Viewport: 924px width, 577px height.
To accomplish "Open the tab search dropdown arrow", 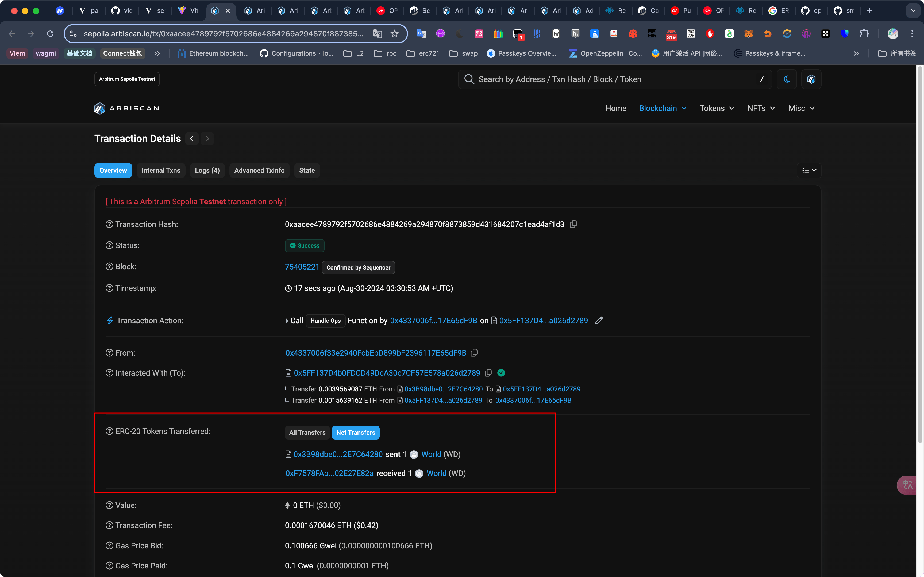I will [x=913, y=11].
